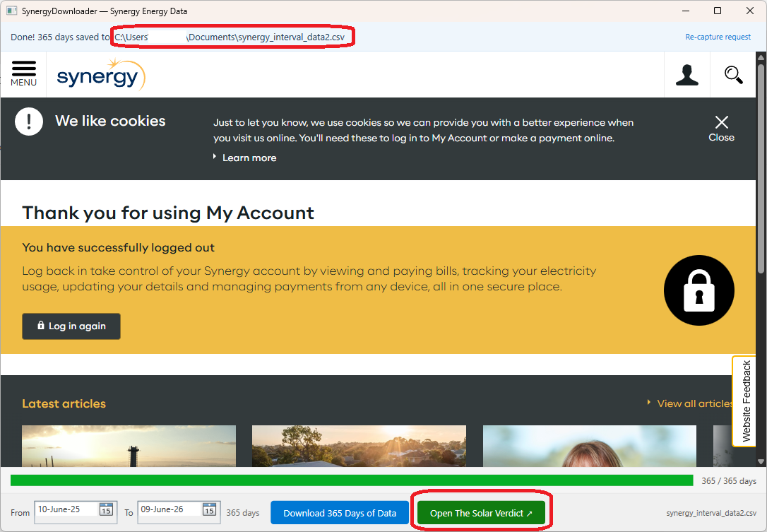Image resolution: width=767 pixels, height=532 pixels.
Task: Click the Synergy logo
Action: point(101,75)
